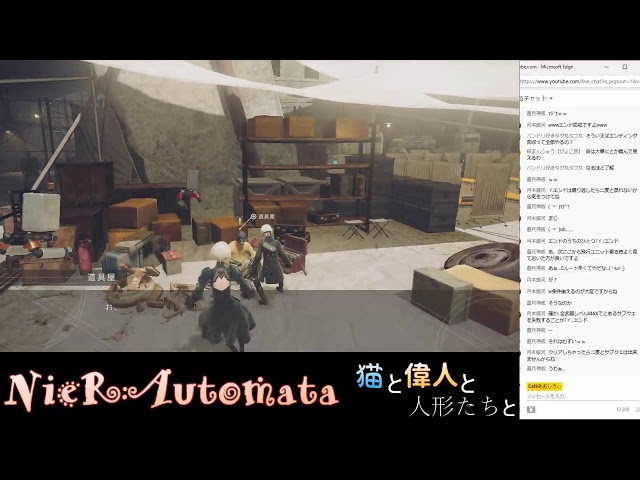Image resolution: width=640 pixels, height=480 pixels.
Task: Click the 道具屋 speaker label in dialogue box
Action: tap(101, 277)
